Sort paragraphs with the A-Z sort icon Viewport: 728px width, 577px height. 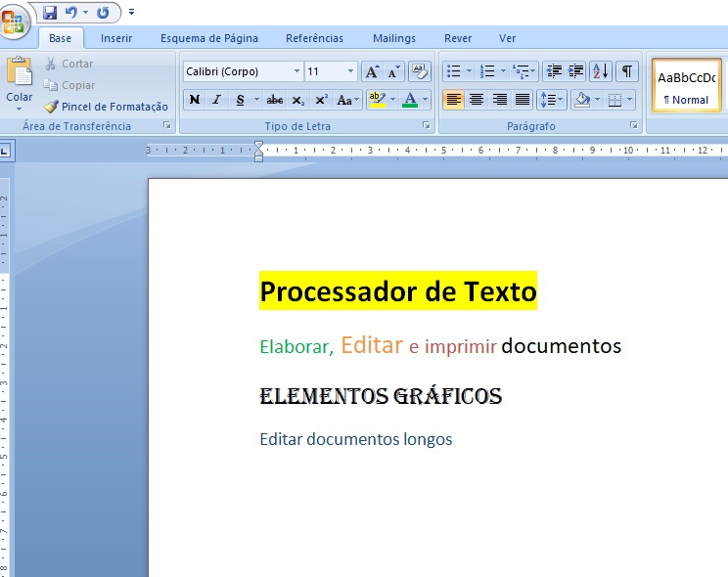600,71
